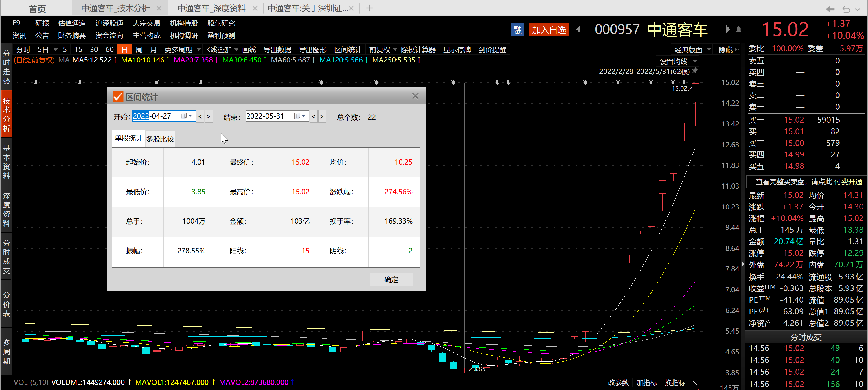Step end date backward

(x=313, y=117)
